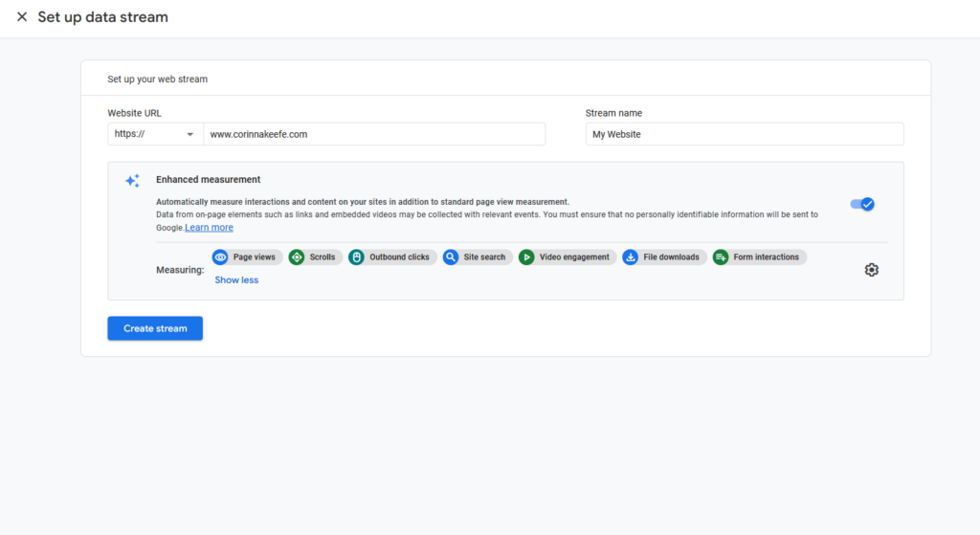Open the Learn more link
980x535 pixels.
pos(209,228)
